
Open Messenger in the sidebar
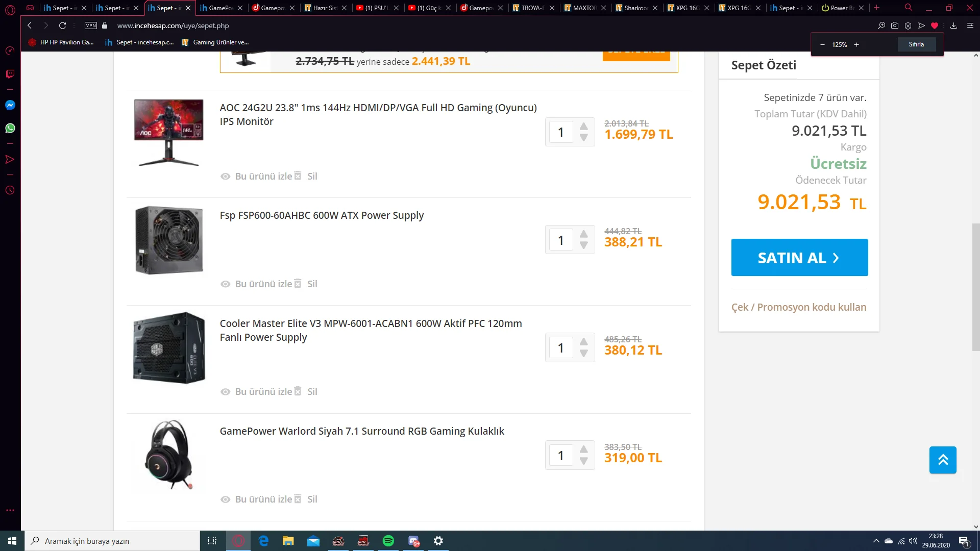[10, 105]
